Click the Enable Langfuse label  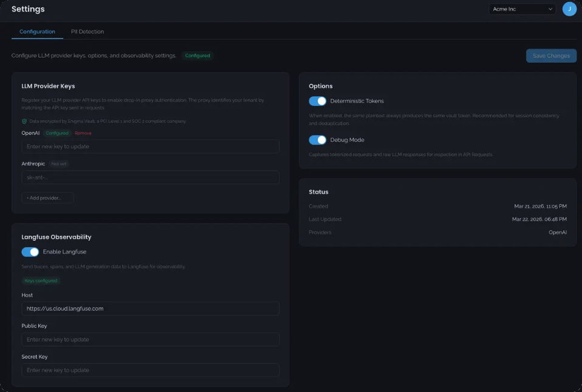point(64,252)
